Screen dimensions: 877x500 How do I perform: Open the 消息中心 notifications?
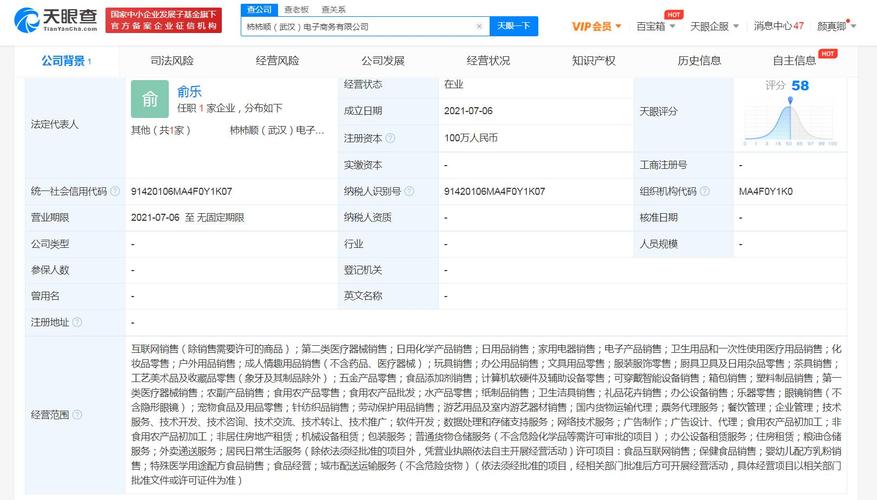click(778, 26)
